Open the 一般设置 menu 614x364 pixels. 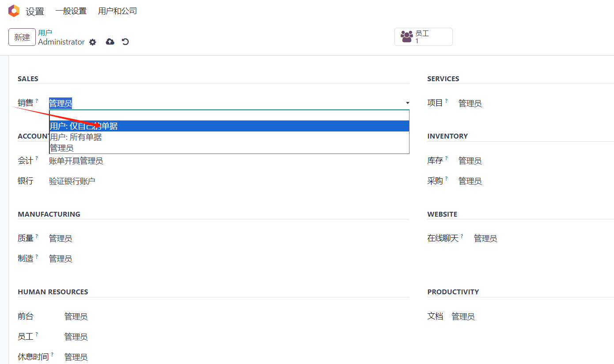point(71,11)
